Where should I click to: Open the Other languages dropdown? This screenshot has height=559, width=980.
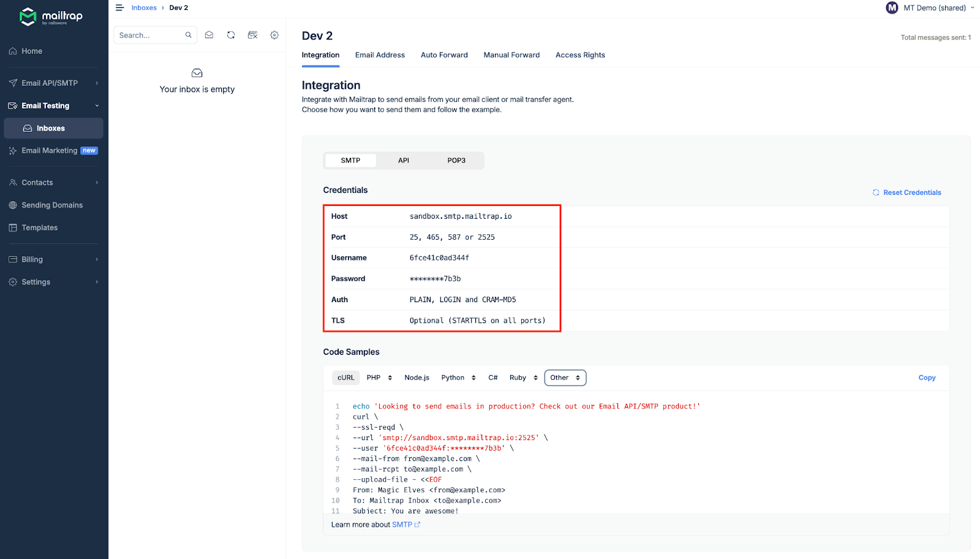pyautogui.click(x=565, y=378)
